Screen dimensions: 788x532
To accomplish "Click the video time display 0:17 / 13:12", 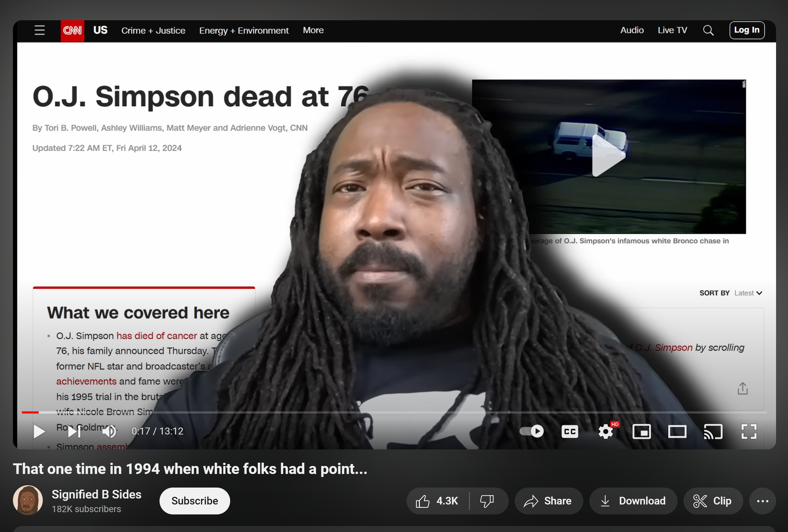I will (157, 431).
